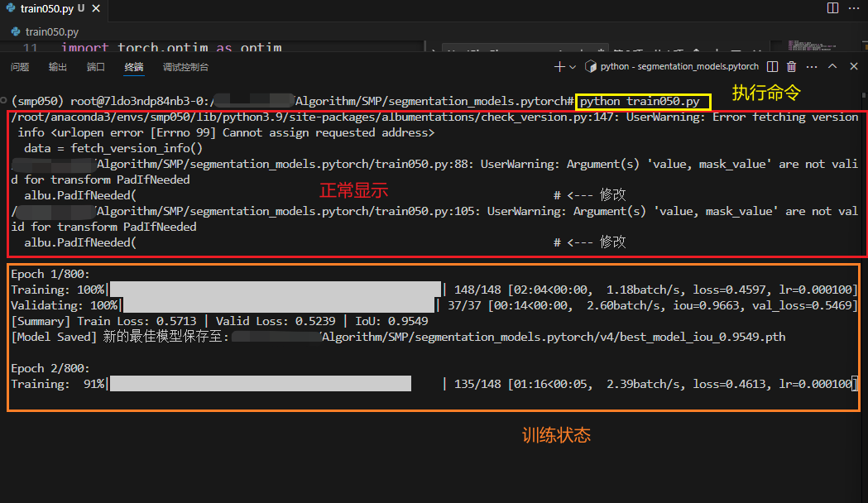Click the Epoch 2/800 line
Screen dimensions: 868x503
pos(50,368)
